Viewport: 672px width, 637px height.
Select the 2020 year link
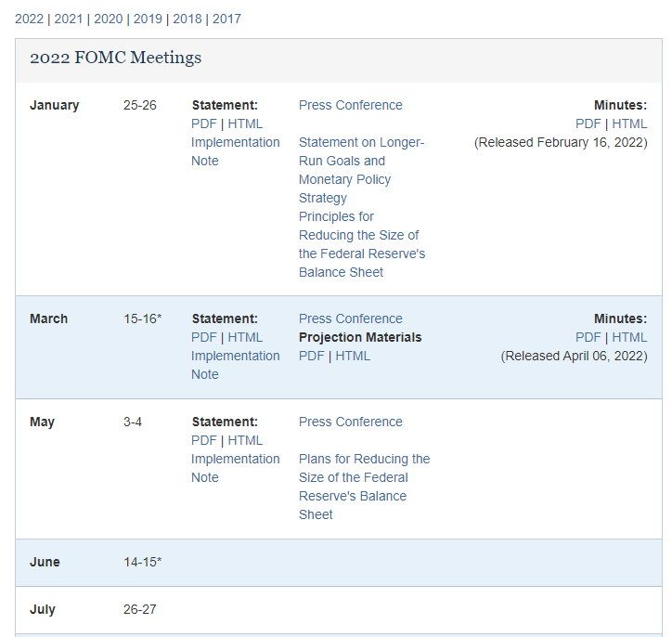coord(108,19)
